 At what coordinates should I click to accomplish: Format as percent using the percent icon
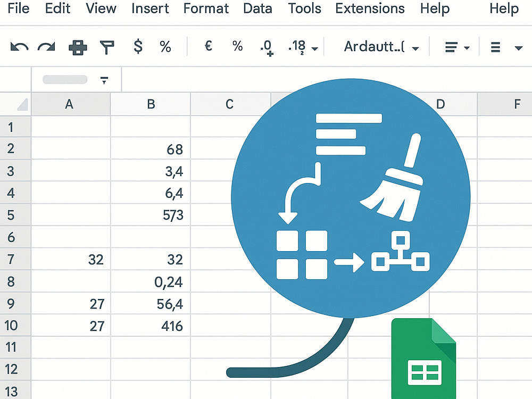(165, 47)
